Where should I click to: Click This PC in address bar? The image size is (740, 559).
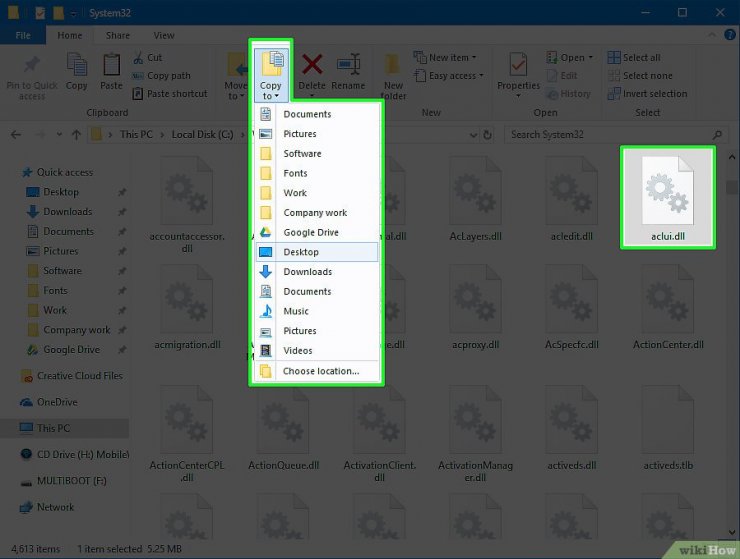tap(136, 135)
